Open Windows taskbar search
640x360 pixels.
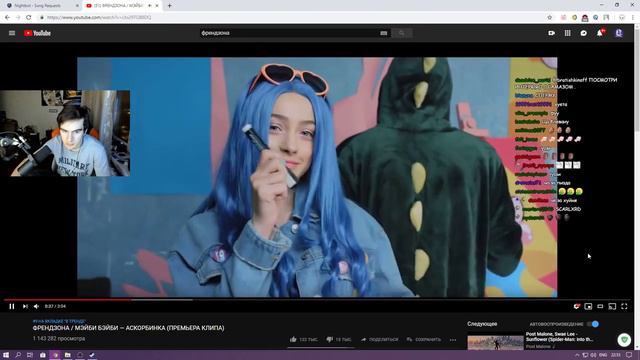coord(18,355)
